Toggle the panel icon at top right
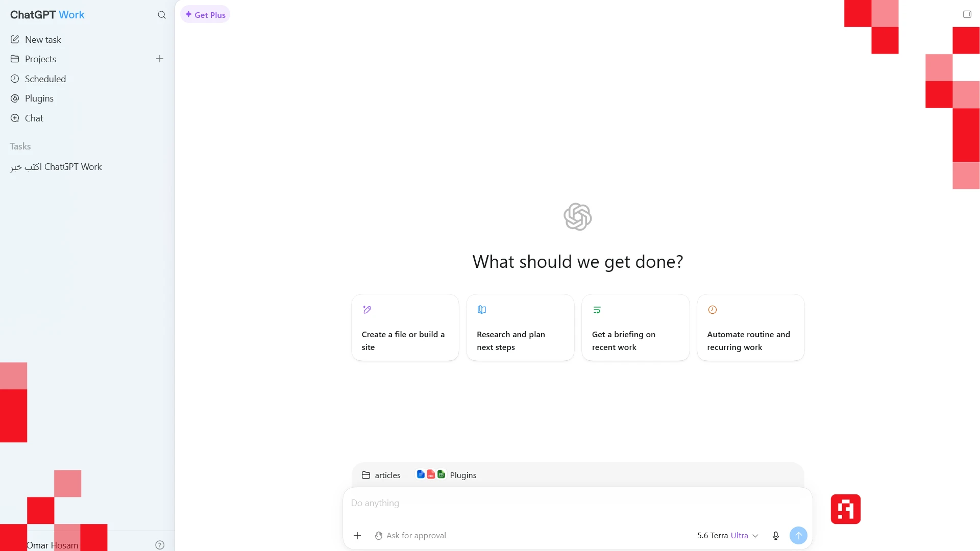 point(967,14)
